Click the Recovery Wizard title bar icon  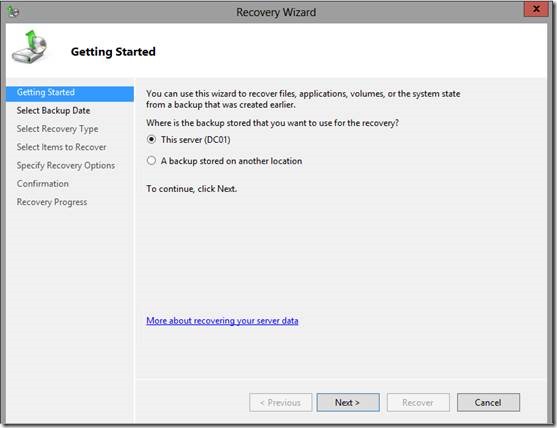click(x=13, y=12)
